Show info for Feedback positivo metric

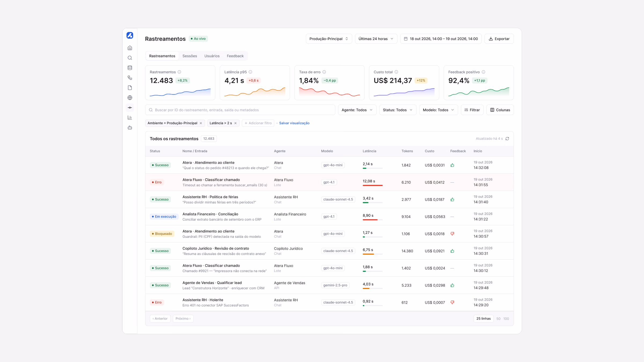(483, 72)
